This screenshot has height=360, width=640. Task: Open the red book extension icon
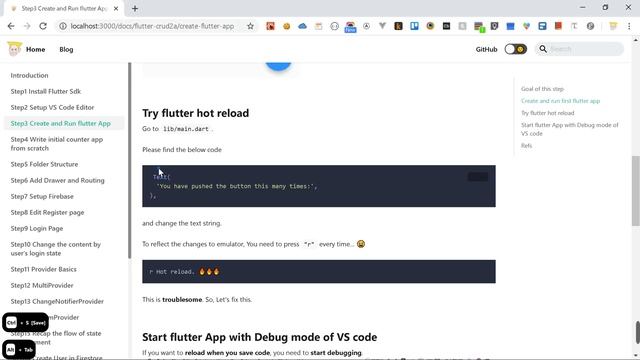pyautogui.click(x=558, y=26)
